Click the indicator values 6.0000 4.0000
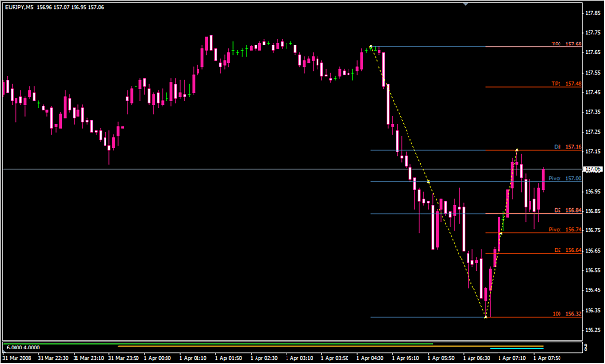Screen dimensions: 605x364 23,348
